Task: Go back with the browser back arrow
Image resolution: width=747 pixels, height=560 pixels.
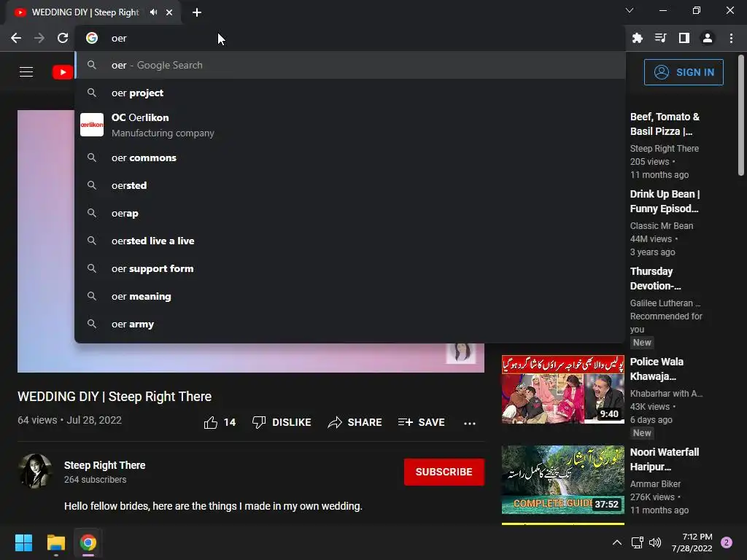Action: pyautogui.click(x=16, y=38)
